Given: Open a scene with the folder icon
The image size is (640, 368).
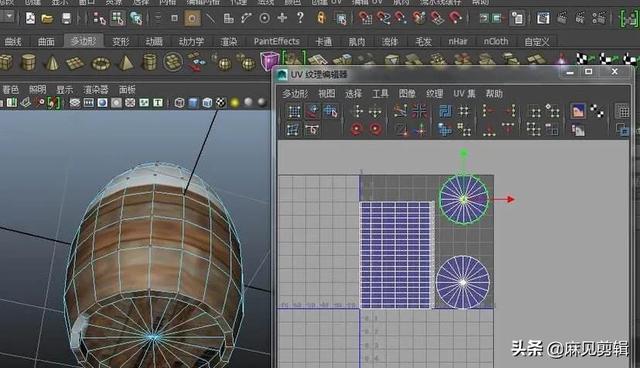Looking at the screenshot, I should click(47, 18).
